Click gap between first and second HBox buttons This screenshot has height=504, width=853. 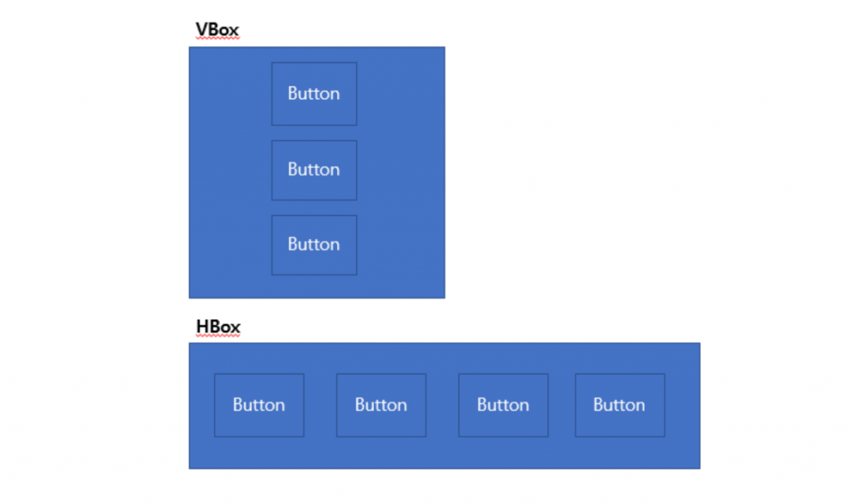click(x=320, y=405)
